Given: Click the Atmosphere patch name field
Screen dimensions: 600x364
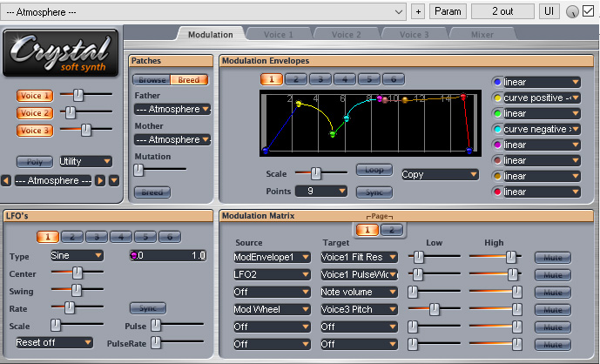Looking at the screenshot, I should pyautogui.click(x=53, y=180).
